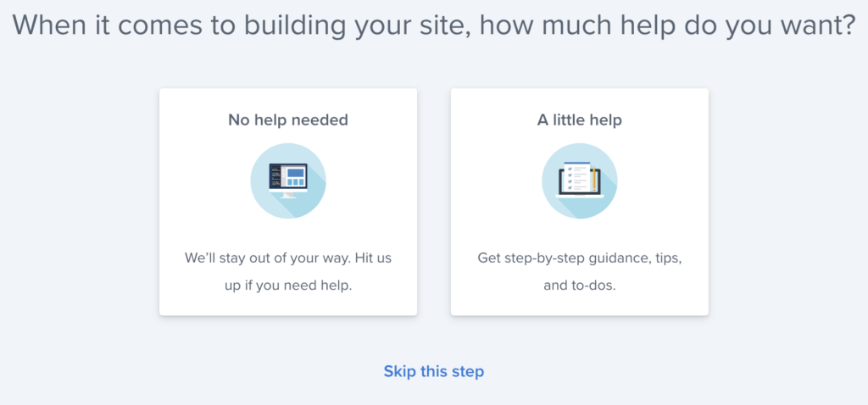Select "Get step-by-step guidance, tips," text

tap(579, 258)
